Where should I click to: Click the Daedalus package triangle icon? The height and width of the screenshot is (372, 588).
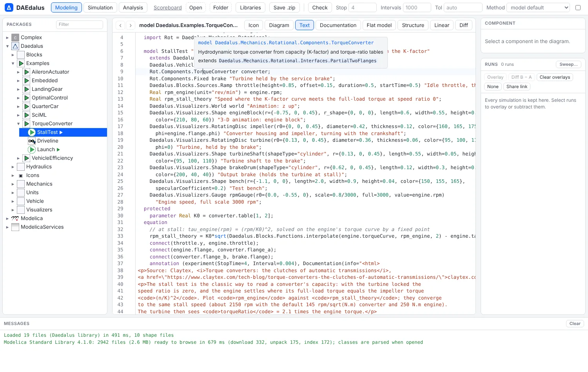(x=15, y=46)
